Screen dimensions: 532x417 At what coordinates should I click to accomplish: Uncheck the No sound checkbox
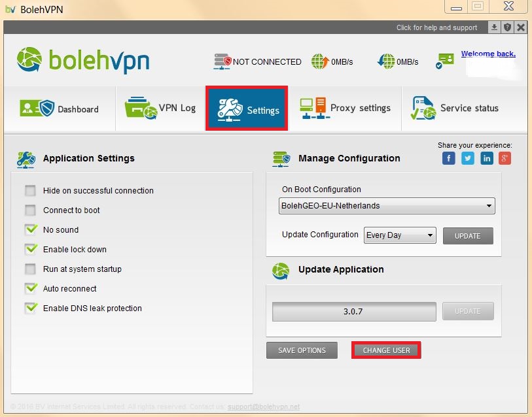point(31,229)
